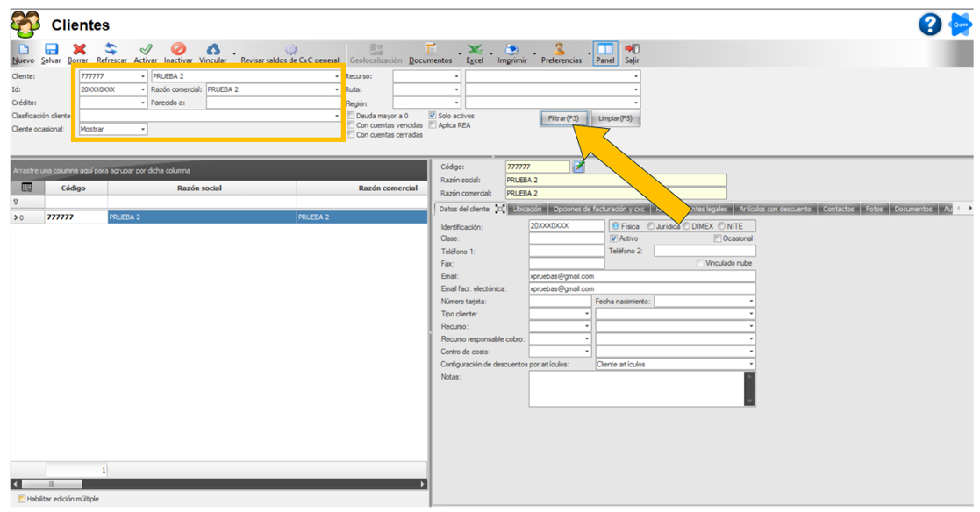This screenshot has height=512, width=980.
Task: Select the Jurídica radio button
Action: (651, 226)
